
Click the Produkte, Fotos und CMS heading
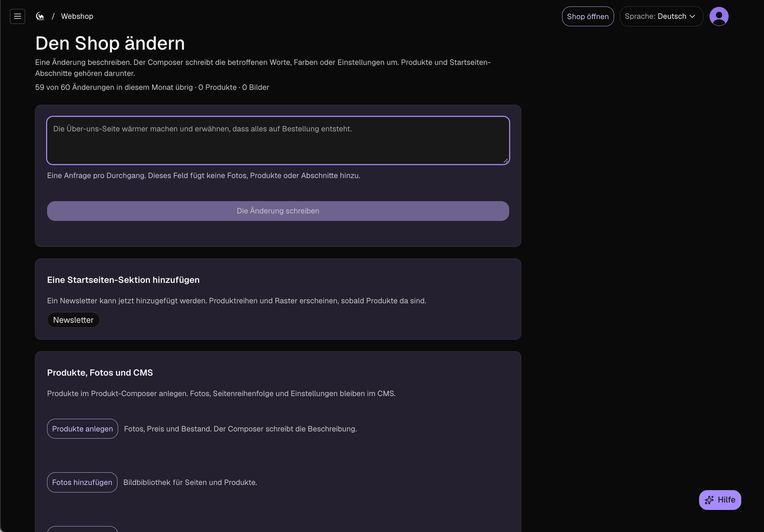(100, 373)
